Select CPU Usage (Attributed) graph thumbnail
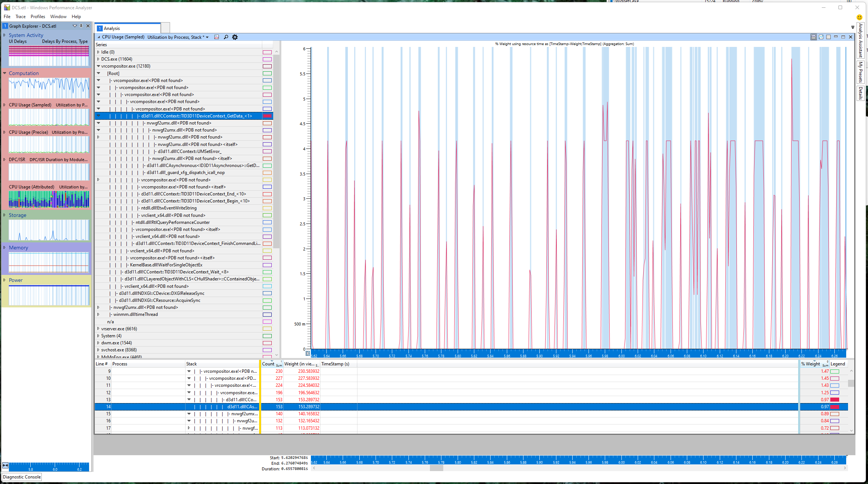 point(49,199)
